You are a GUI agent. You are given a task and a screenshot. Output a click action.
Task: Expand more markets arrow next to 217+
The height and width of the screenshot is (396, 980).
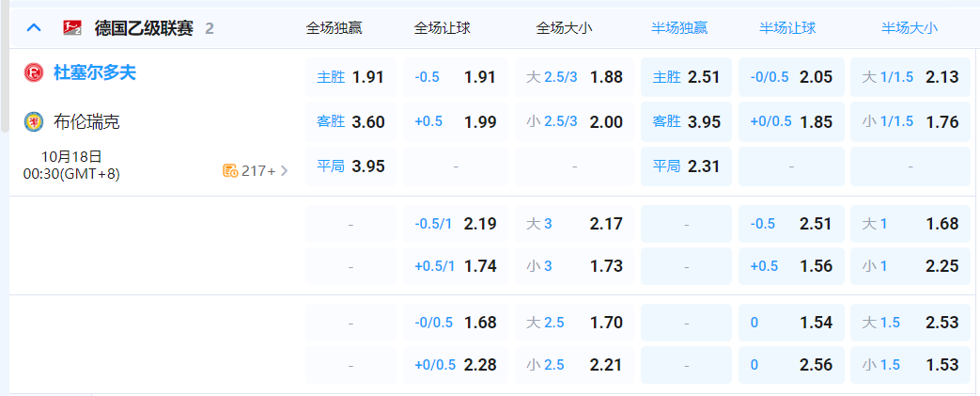pos(284,171)
